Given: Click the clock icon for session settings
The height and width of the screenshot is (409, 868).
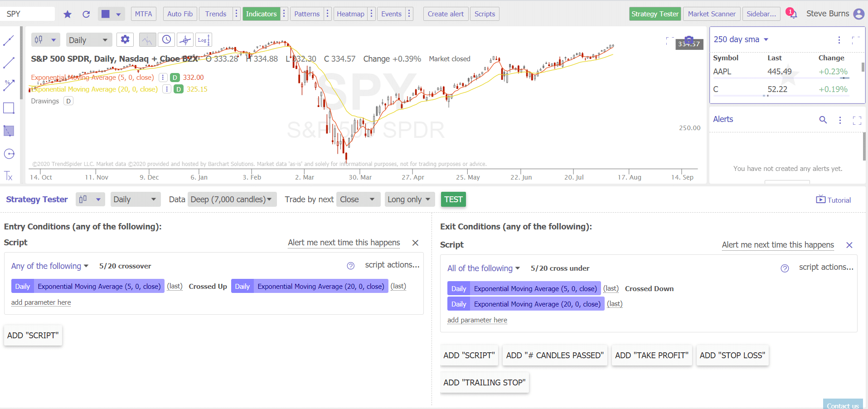Looking at the screenshot, I should 166,39.
